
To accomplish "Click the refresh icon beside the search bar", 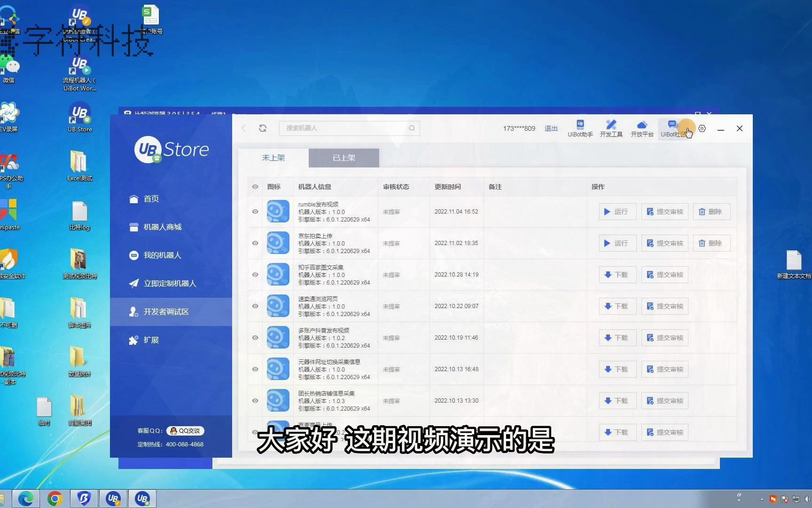I will click(263, 128).
